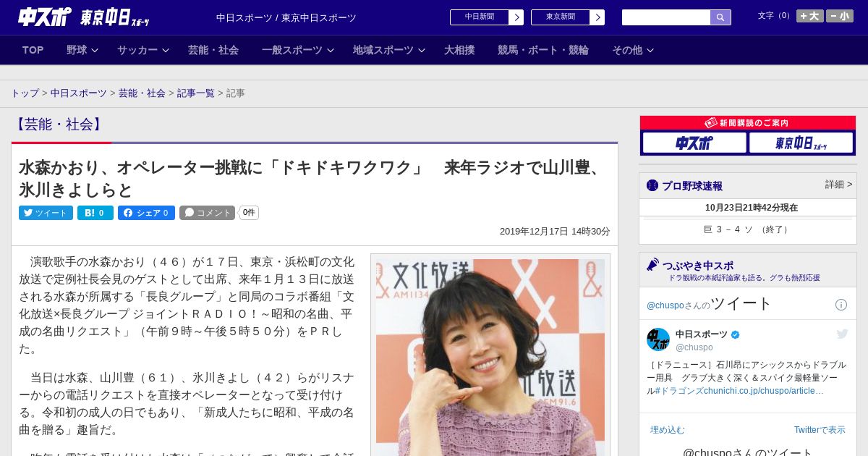Open 詳細 link for プロ野球速報
868x456 pixels.
pos(839,185)
